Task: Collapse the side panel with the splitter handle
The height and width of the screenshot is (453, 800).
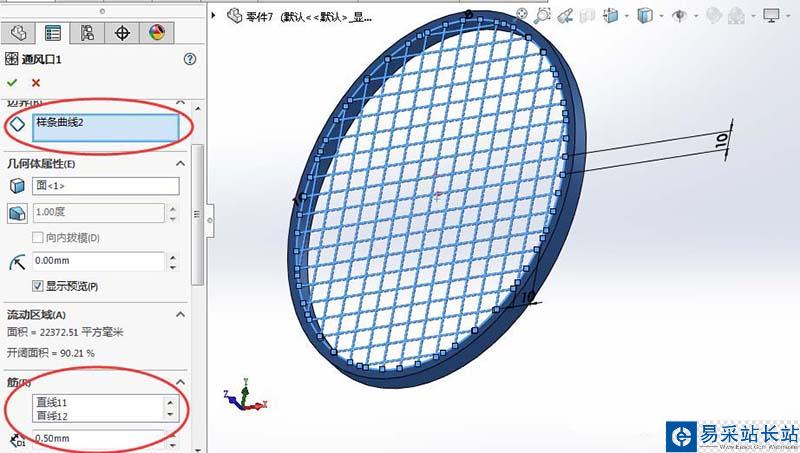Action: pos(210,220)
